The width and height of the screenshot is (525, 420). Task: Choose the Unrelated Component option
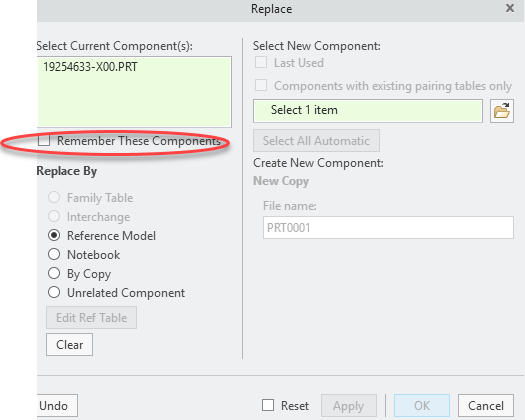tap(54, 292)
